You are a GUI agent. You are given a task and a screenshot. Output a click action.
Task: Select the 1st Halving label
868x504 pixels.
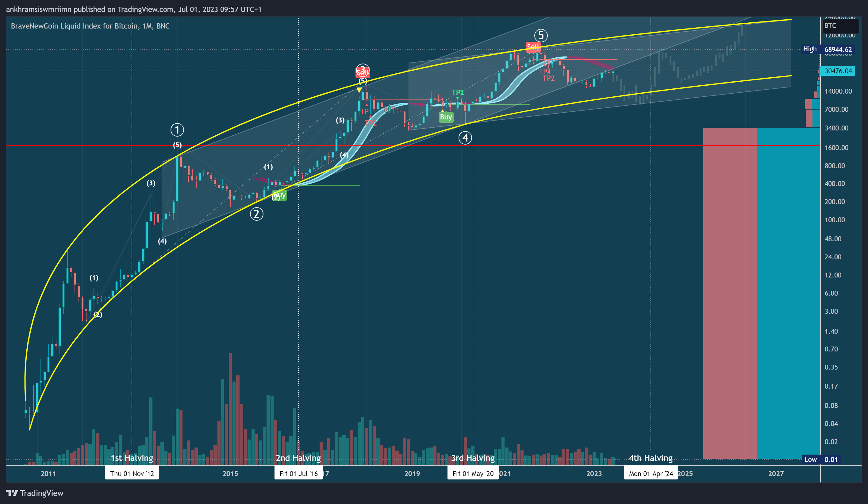[x=132, y=458]
